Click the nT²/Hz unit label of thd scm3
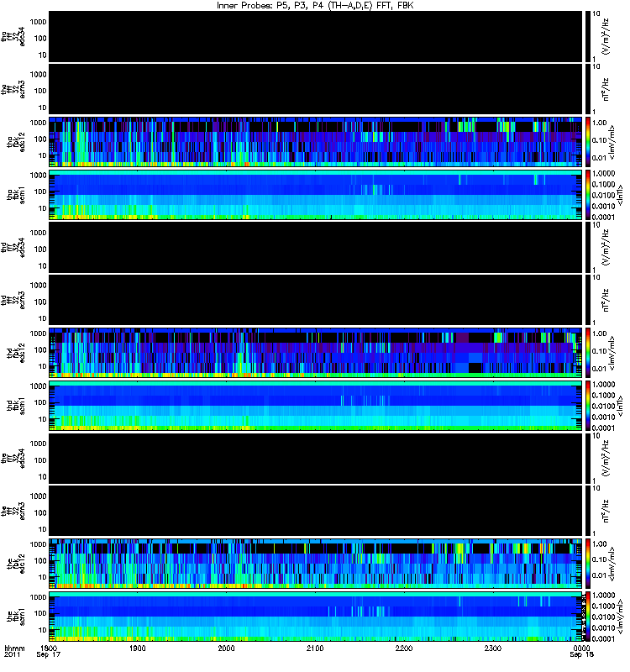The image size is (630, 672). pos(606,300)
